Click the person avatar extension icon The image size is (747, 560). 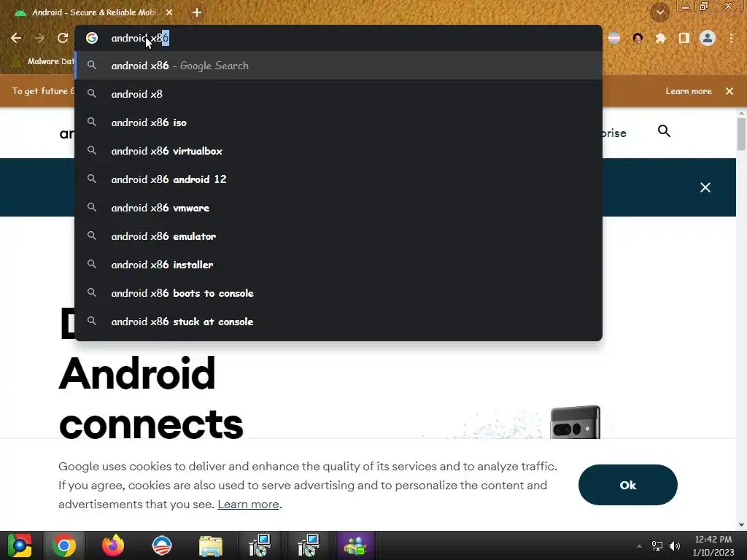coord(638,38)
